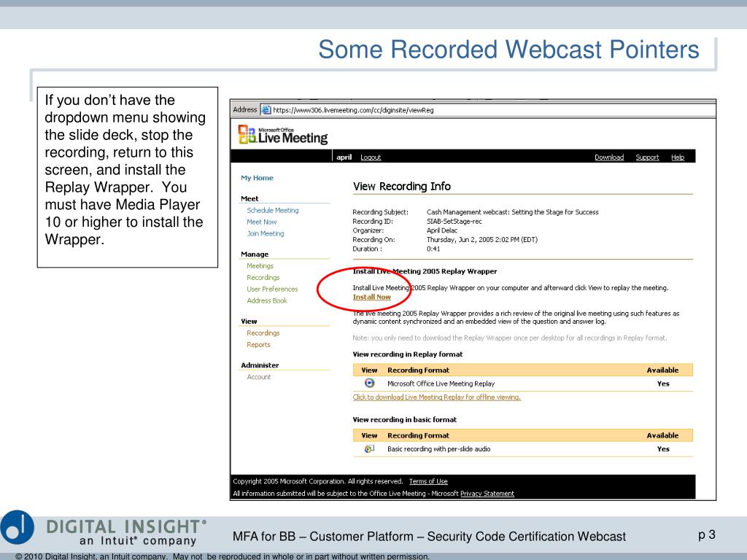Open the Download link in the top bar
Screen dimensions: 747x560
tap(609, 157)
